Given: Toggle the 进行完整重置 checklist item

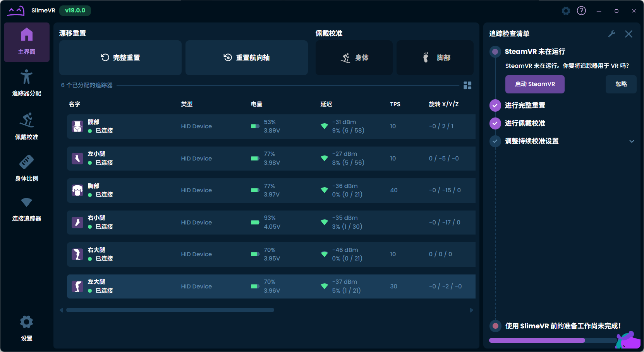Looking at the screenshot, I should 495,105.
